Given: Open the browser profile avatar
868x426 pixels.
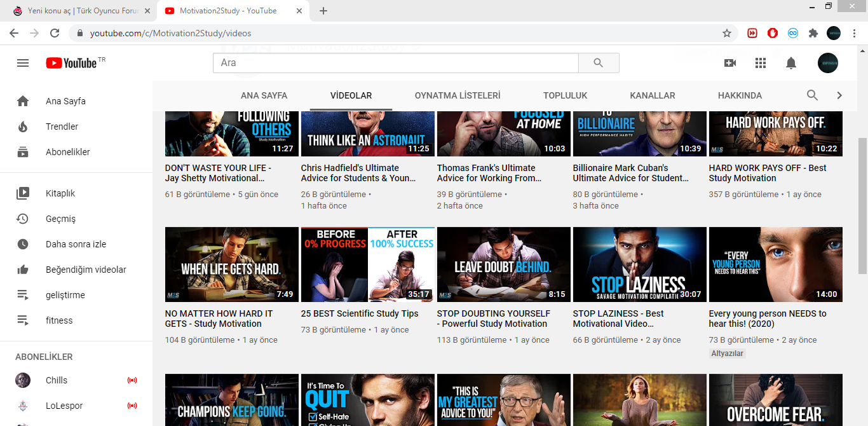Looking at the screenshot, I should pos(834,33).
